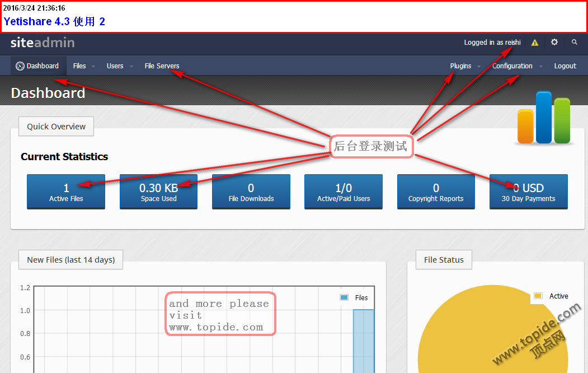This screenshot has width=588, height=373.
Task: Open the File Downloads stat tile
Action: [251, 192]
